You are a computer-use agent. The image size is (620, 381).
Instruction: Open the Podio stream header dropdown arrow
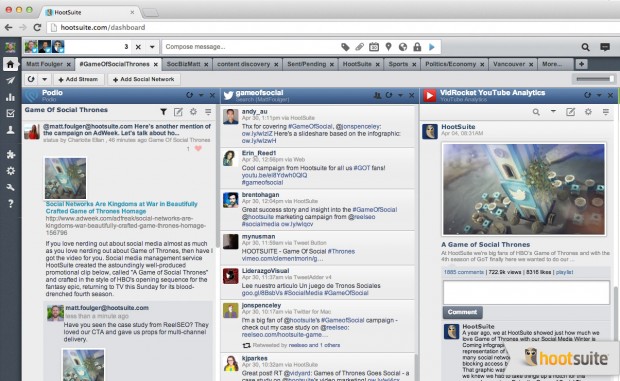tap(201, 95)
